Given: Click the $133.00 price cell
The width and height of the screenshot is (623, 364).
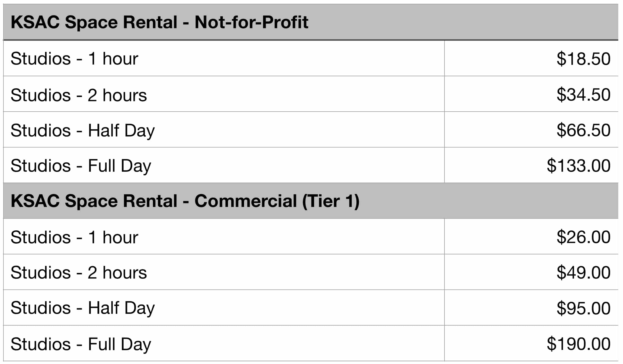Looking at the screenshot, I should coord(531,165).
